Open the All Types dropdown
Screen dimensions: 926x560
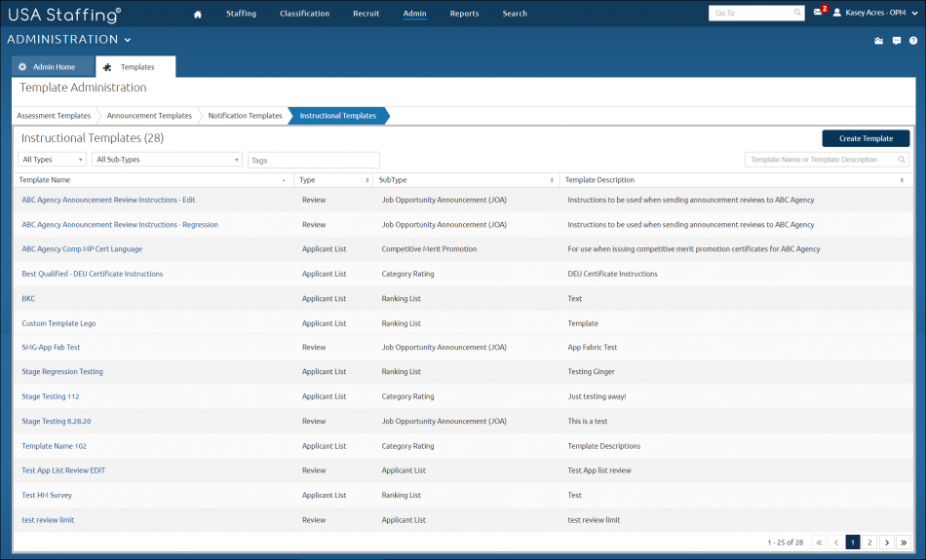click(52, 160)
